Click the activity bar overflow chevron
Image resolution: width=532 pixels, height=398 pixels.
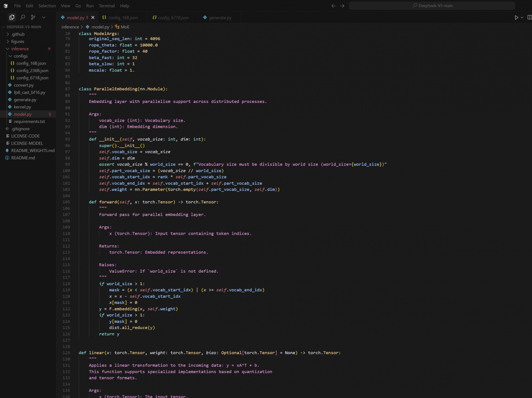click(44, 17)
